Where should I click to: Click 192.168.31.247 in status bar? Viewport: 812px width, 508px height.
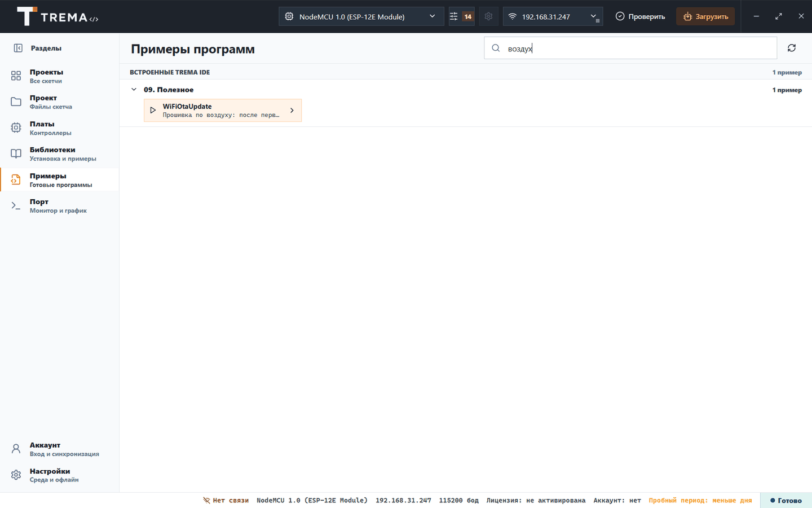click(403, 500)
